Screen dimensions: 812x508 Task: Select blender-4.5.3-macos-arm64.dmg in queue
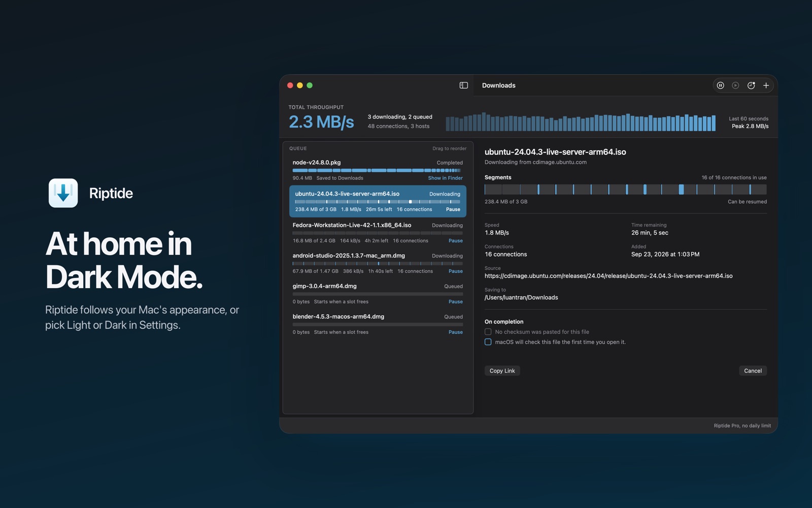[x=378, y=324]
